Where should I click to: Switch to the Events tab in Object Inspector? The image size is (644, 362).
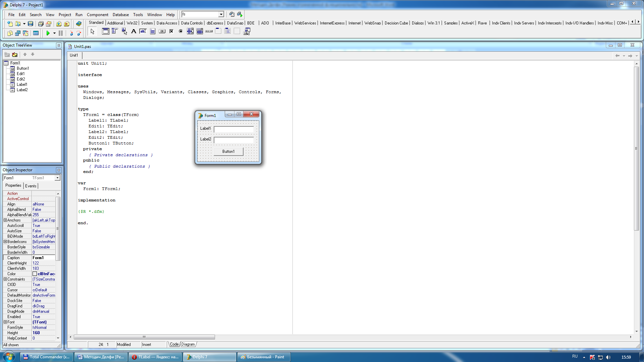point(31,186)
